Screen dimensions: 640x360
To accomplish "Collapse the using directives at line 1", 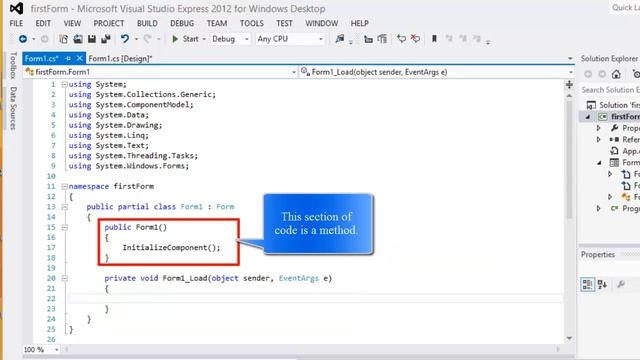I will click(64, 84).
